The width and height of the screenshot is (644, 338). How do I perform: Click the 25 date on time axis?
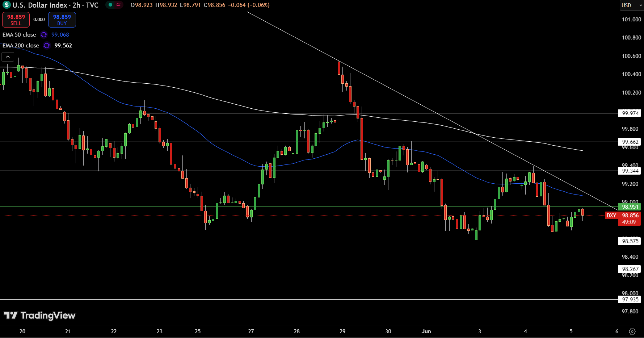198,331
